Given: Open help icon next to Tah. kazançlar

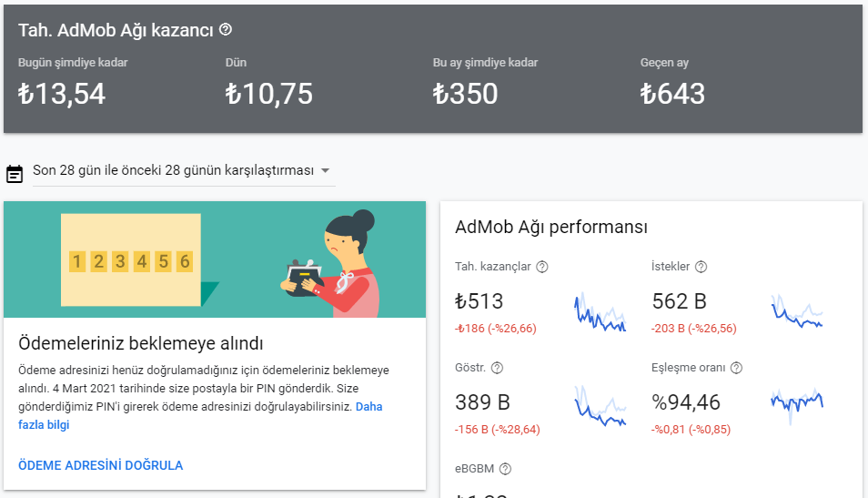Looking at the screenshot, I should (542, 267).
